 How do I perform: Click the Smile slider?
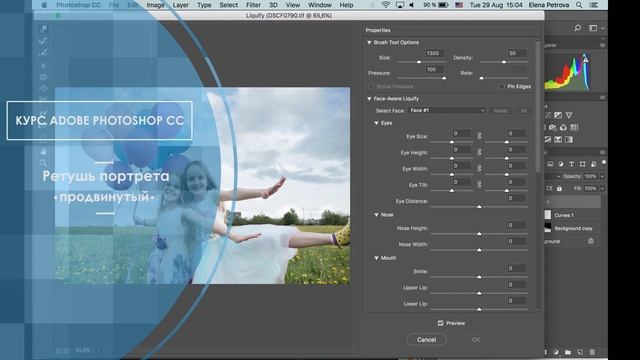click(479, 277)
